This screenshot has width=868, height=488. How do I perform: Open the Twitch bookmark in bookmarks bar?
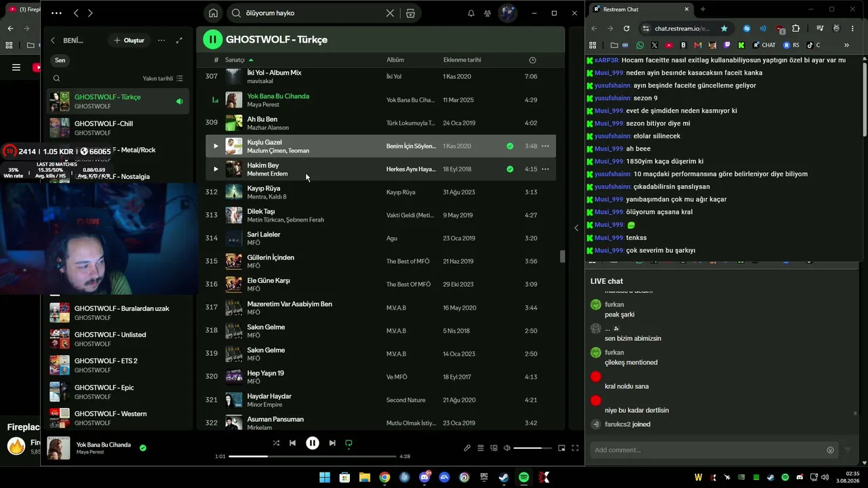(728, 45)
